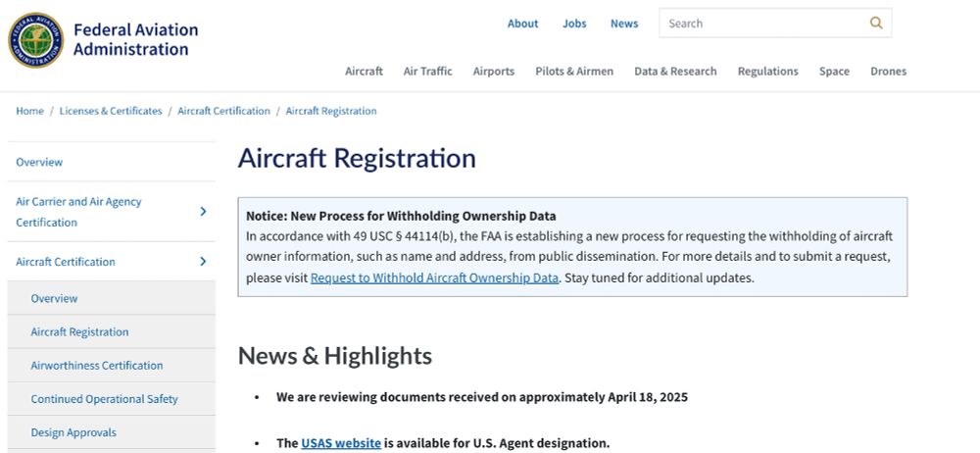Image resolution: width=980 pixels, height=453 pixels.
Task: Open the News link in header
Action: (x=624, y=24)
